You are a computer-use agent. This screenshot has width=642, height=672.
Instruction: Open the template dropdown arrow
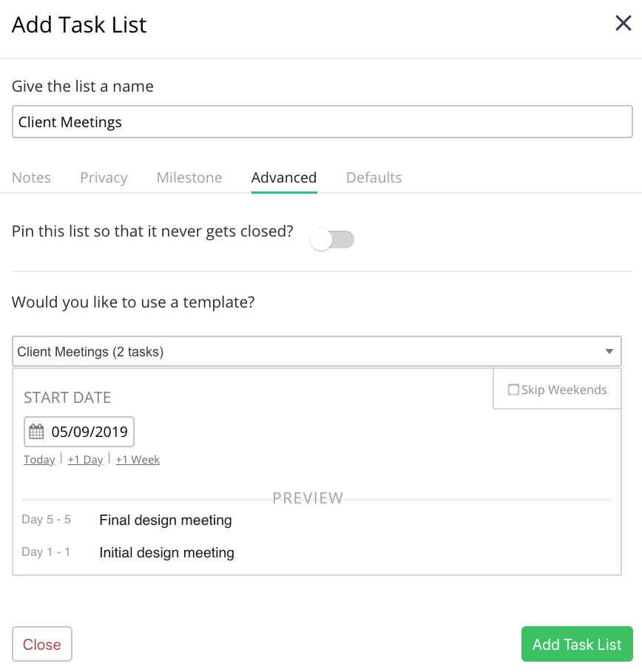click(x=609, y=351)
